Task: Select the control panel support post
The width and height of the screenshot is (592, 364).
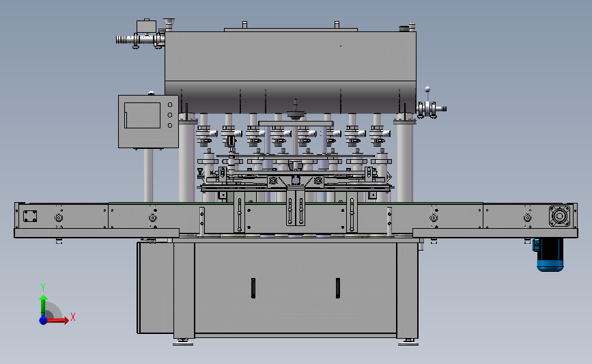Action: [148, 176]
